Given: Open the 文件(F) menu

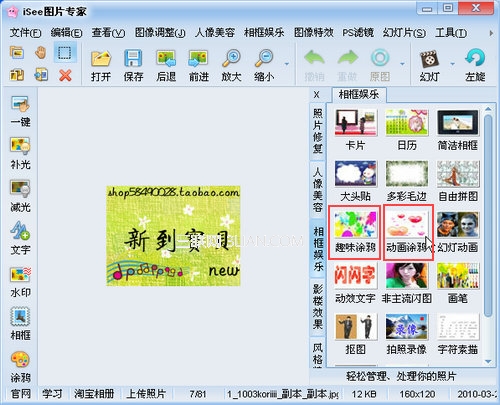Looking at the screenshot, I should [x=26, y=33].
